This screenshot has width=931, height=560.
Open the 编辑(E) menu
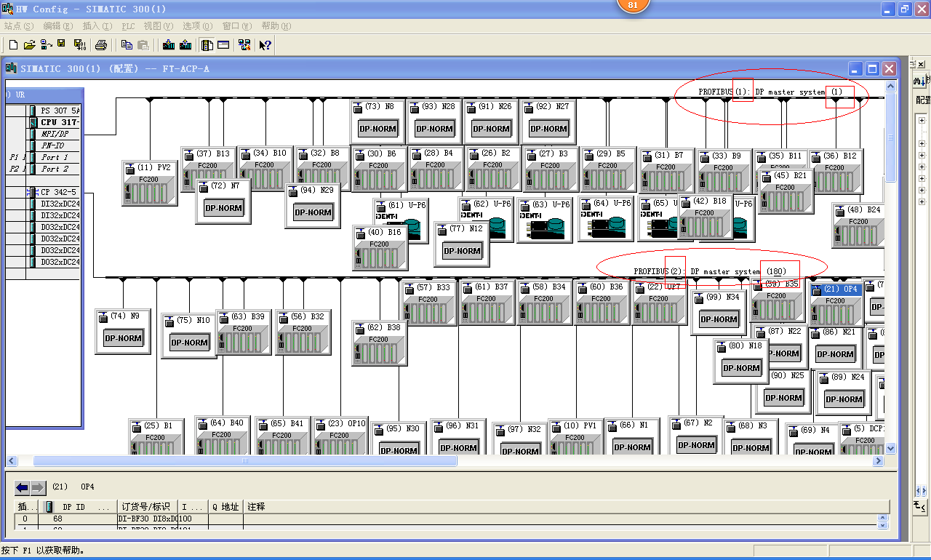click(x=58, y=26)
